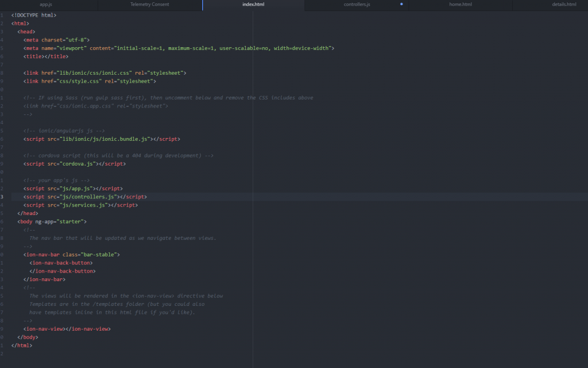588x368 pixels.
Task: Click the ion-nav-view element line
Action: [x=67, y=329]
